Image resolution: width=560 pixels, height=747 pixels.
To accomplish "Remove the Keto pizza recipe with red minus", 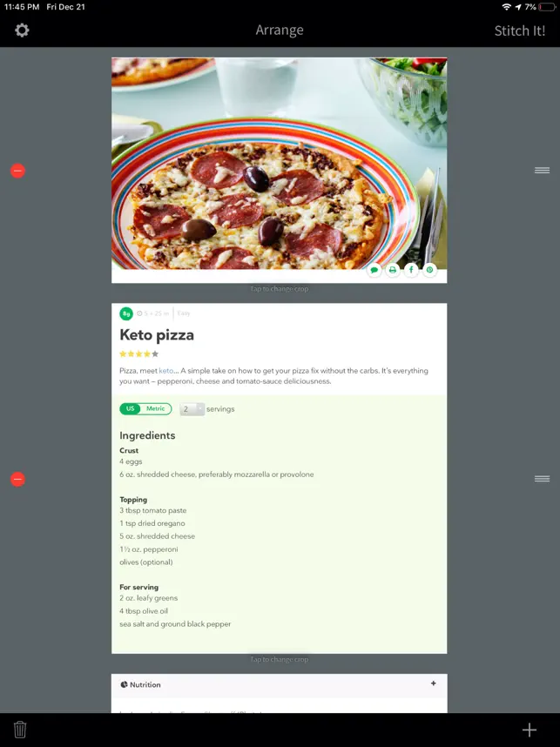I will 17,479.
